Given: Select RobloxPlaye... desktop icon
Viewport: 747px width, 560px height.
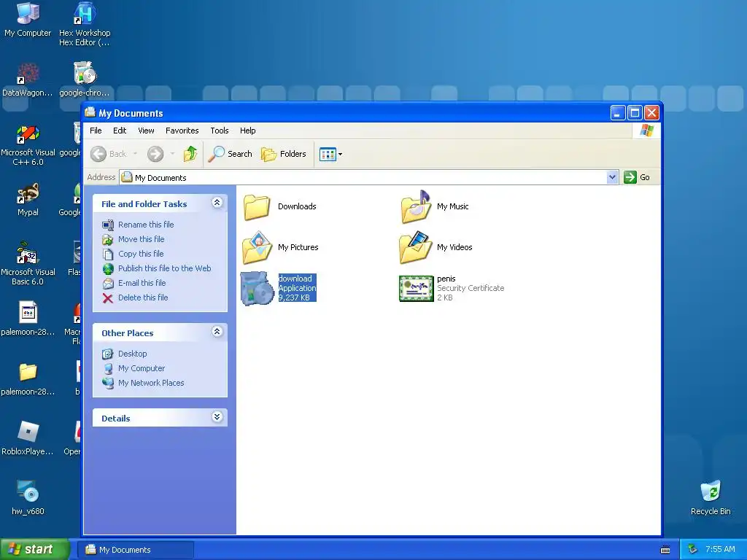Looking at the screenshot, I should 28,438.
